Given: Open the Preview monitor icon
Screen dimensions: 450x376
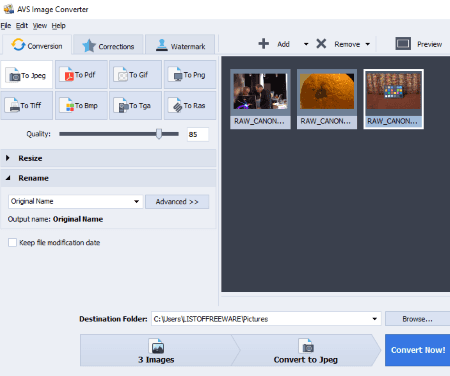Looking at the screenshot, I should (x=403, y=44).
